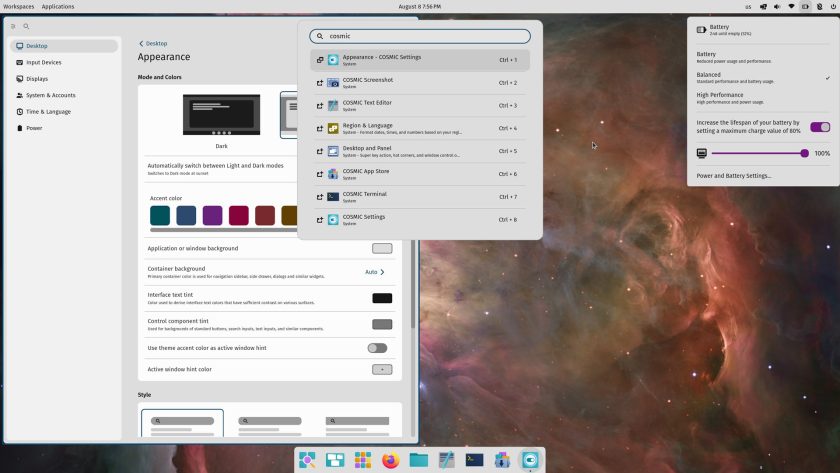Open the Region & Language launcher result
The image size is (840, 473).
pos(419,129)
